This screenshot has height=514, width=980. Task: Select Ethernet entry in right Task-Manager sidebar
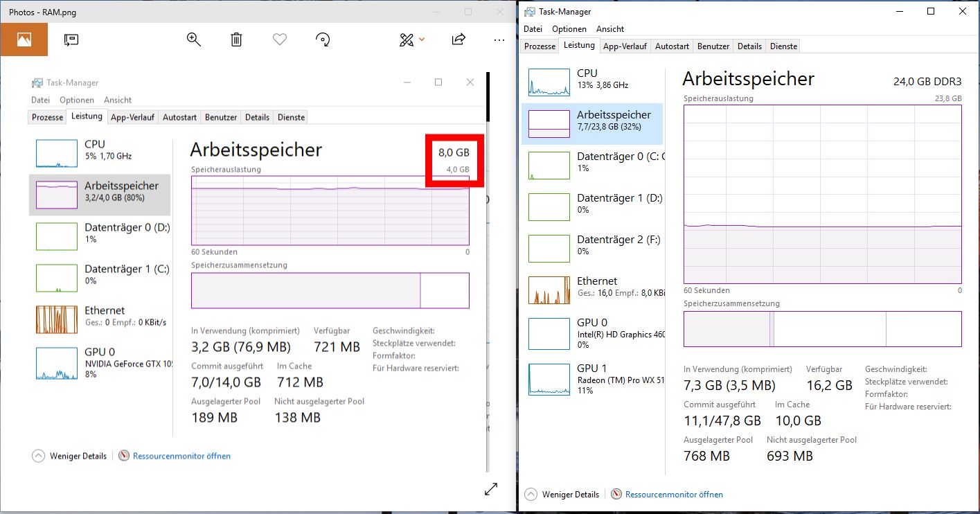[593, 290]
